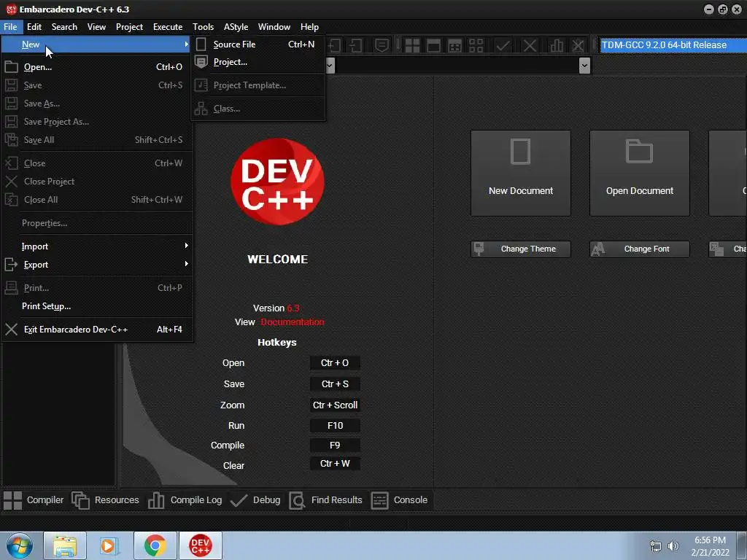The height and width of the screenshot is (560, 747).
Task: Click the Run window toolbar icon
Action: (x=433, y=46)
